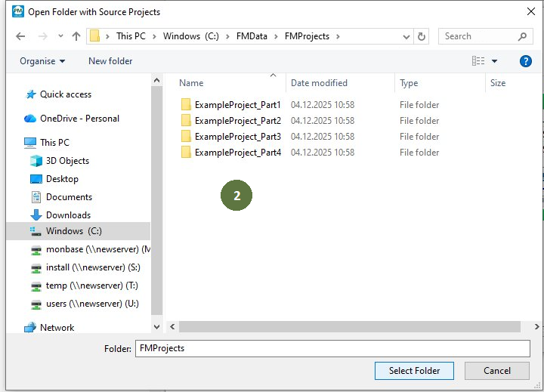Expand the Organise dropdown menu
Image resolution: width=544 pixels, height=392 pixels.
42,61
